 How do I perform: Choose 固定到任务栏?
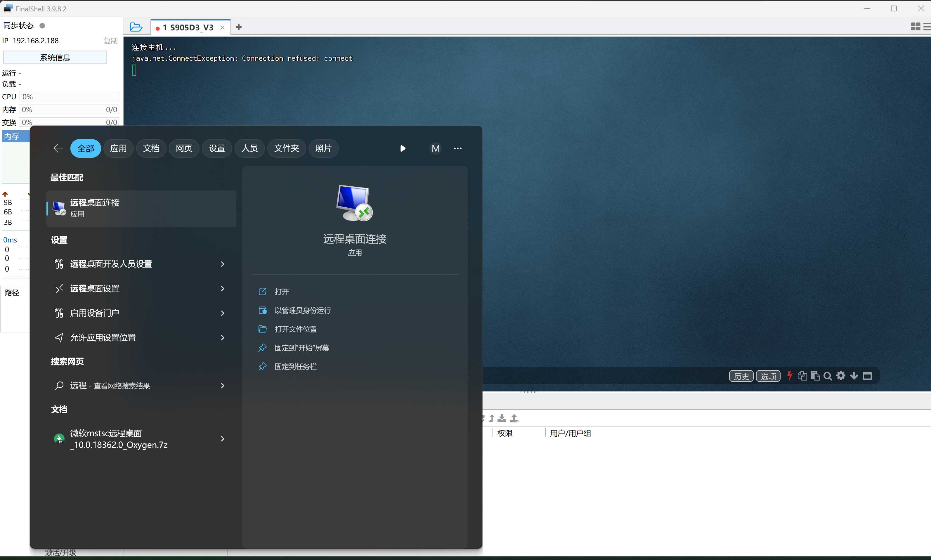(x=296, y=366)
